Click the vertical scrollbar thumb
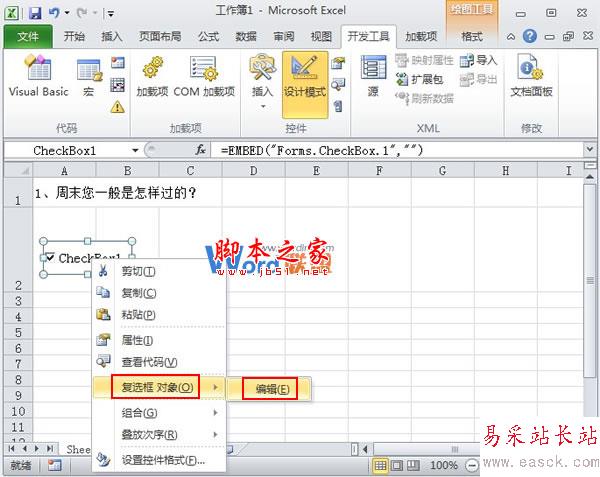 (x=590, y=281)
